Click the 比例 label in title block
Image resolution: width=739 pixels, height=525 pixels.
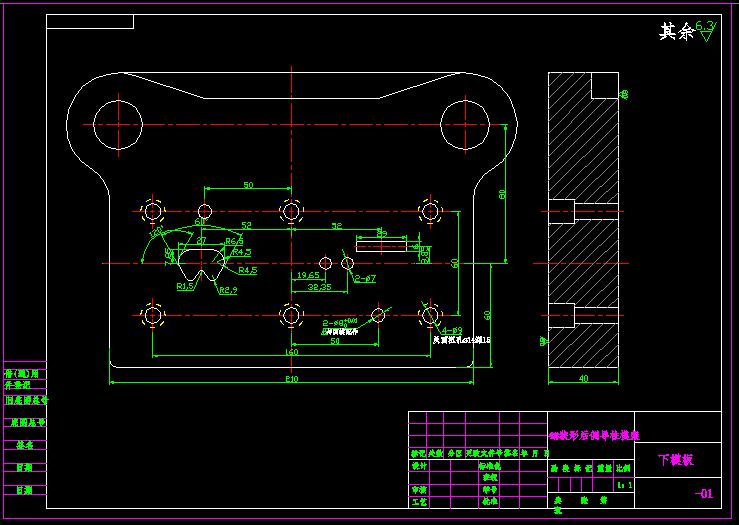tap(623, 468)
